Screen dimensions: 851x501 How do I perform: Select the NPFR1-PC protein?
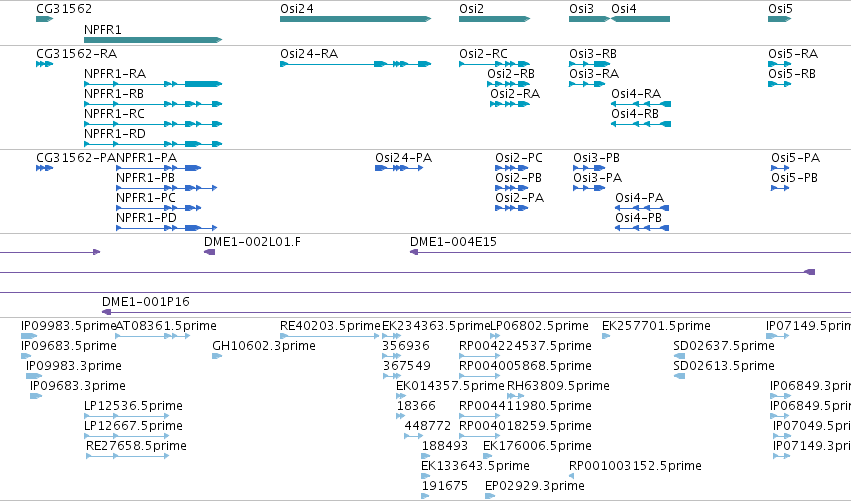[158, 208]
